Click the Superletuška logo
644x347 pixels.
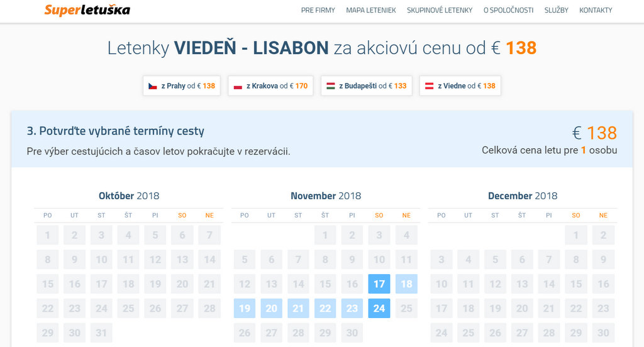click(87, 10)
